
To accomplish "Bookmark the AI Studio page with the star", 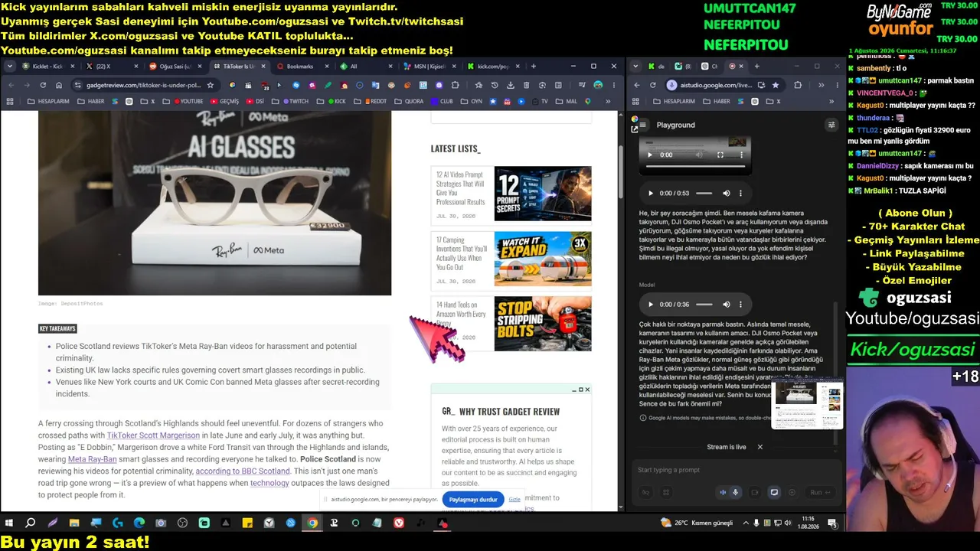I will (x=776, y=85).
